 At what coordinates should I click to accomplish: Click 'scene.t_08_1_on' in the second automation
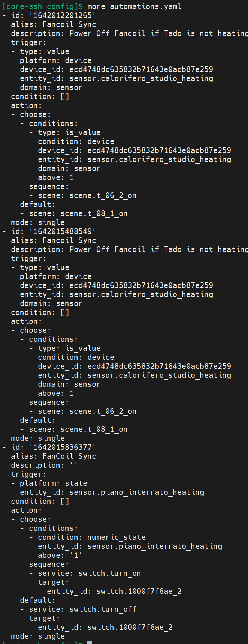94,429
